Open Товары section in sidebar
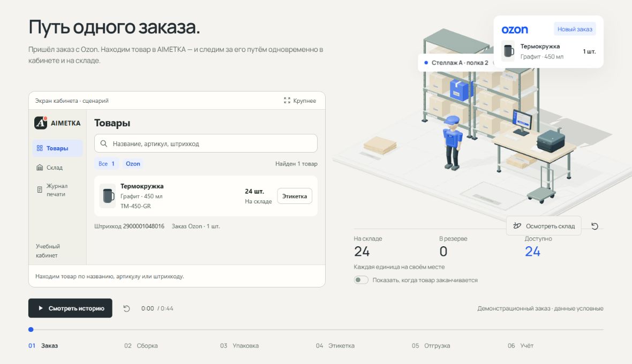 57,148
